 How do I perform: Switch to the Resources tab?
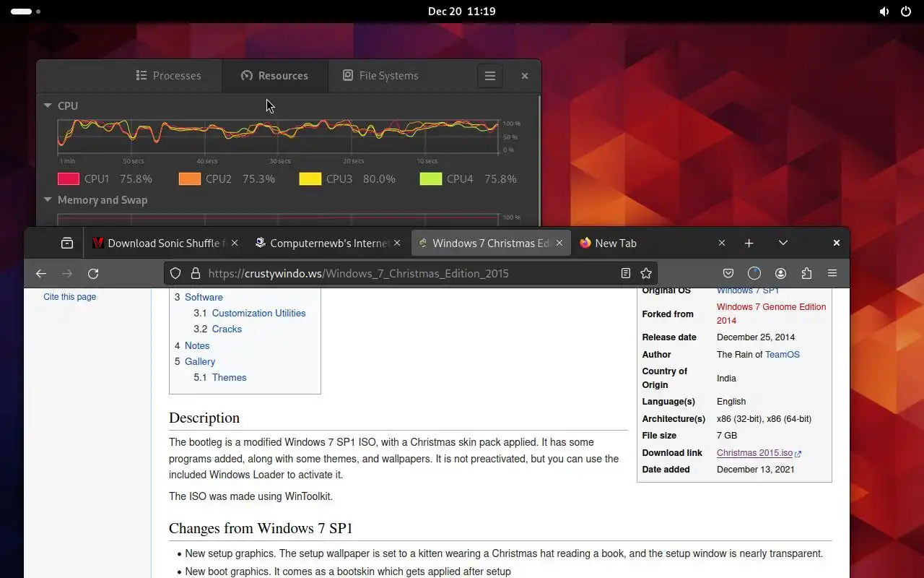click(274, 76)
